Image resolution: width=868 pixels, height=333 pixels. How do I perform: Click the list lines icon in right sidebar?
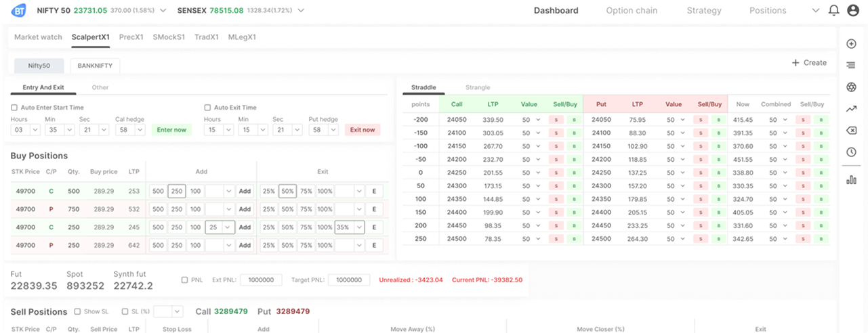(x=851, y=66)
